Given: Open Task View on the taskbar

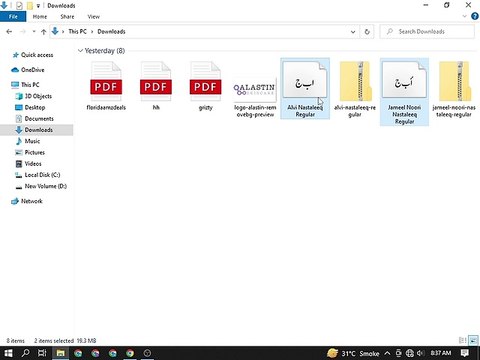Looking at the screenshot, I should coord(42,353).
